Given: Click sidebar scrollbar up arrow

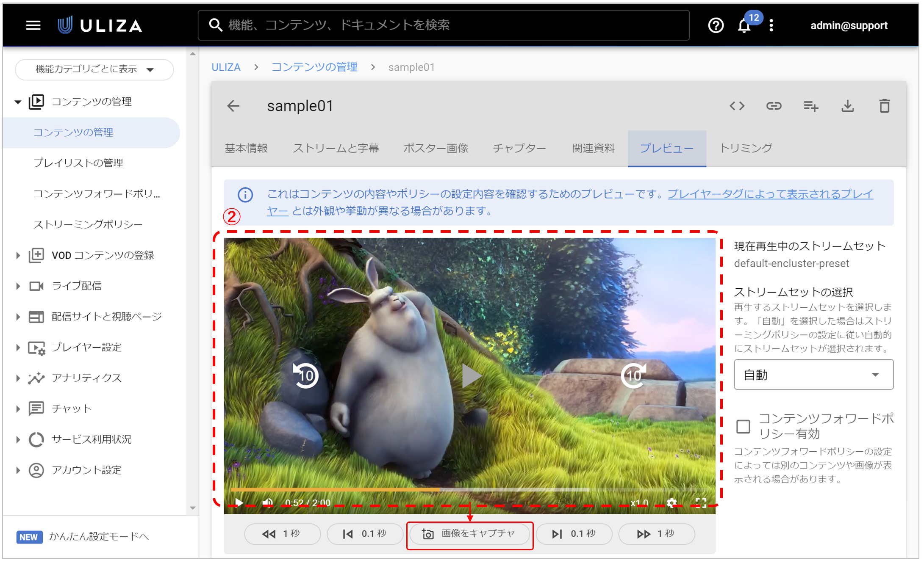Looking at the screenshot, I should 192,54.
